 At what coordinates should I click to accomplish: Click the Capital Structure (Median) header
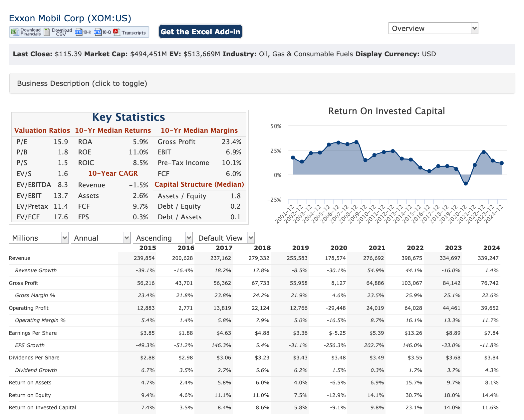(199, 184)
